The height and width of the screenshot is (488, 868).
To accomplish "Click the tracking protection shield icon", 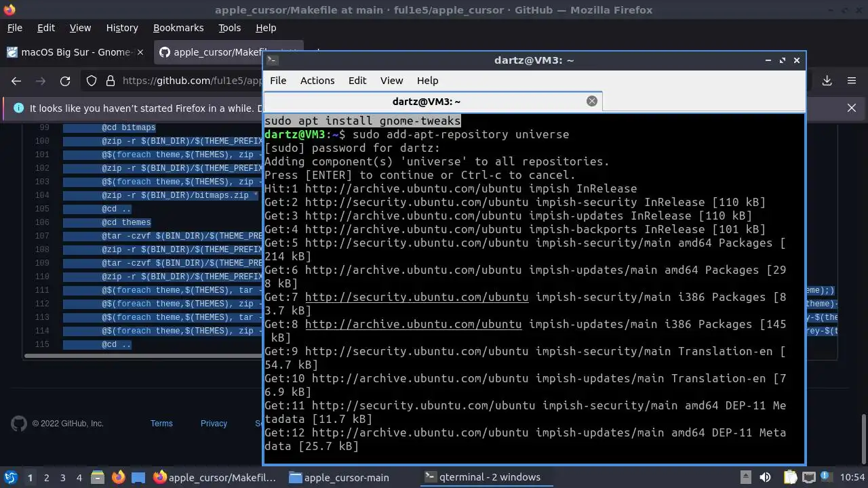I will click(92, 81).
